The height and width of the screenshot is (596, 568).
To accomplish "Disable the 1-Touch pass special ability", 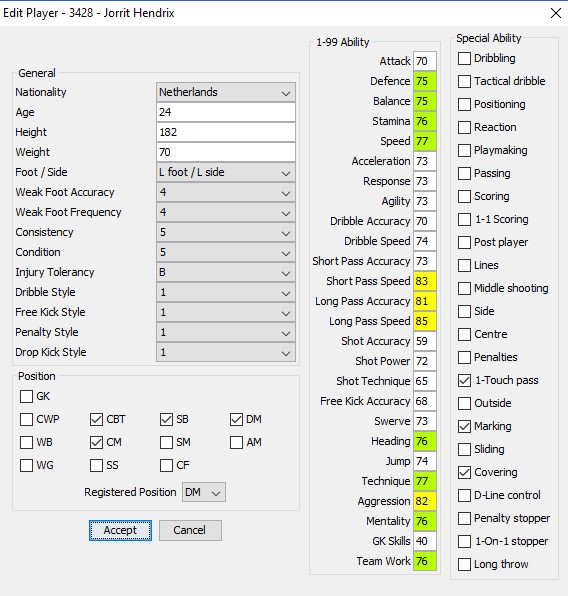I will click(464, 380).
